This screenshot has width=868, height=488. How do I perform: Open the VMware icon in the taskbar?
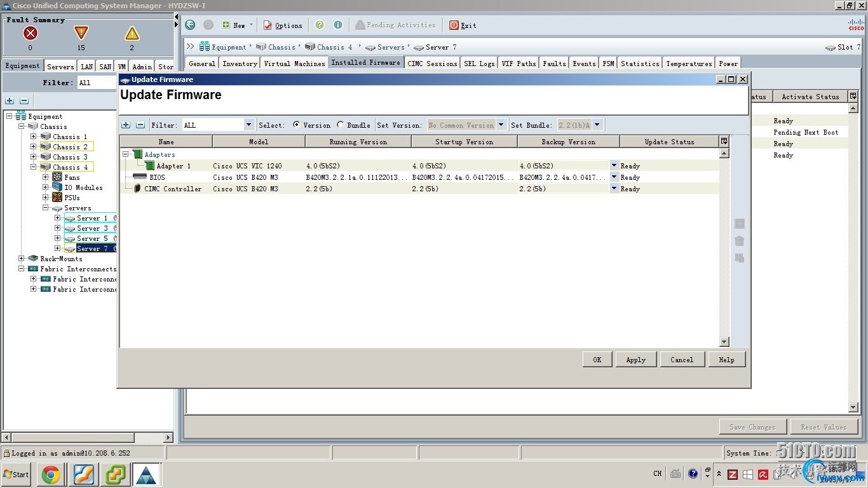[x=116, y=475]
